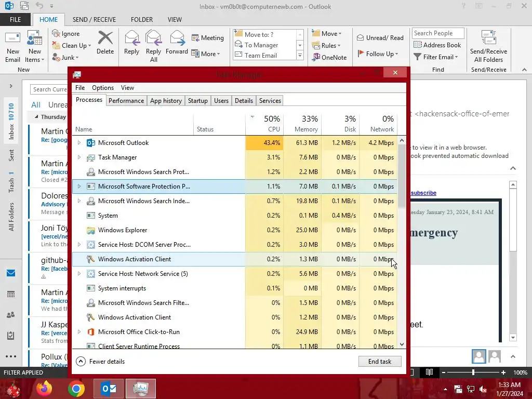Click the Delete icon in Outlook ribbon
This screenshot has width=532, height=399.
[x=105, y=38]
